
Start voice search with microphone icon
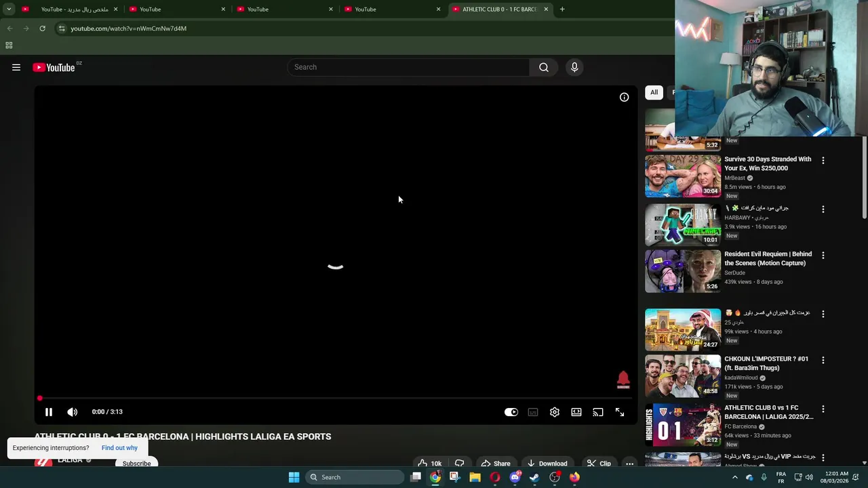coord(574,67)
